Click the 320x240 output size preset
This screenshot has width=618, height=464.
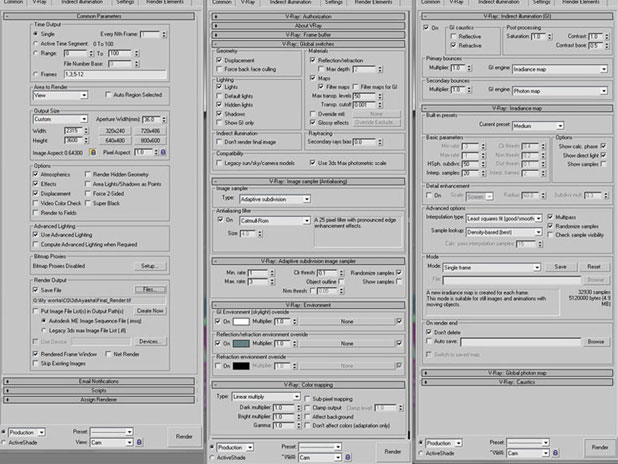[115, 131]
